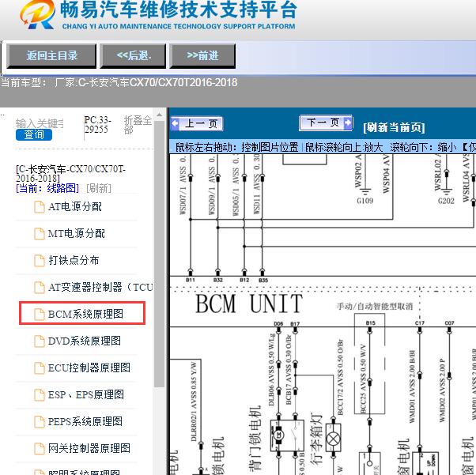Click the B17 connector pin label
This screenshot has width=476, height=475.
295,324
